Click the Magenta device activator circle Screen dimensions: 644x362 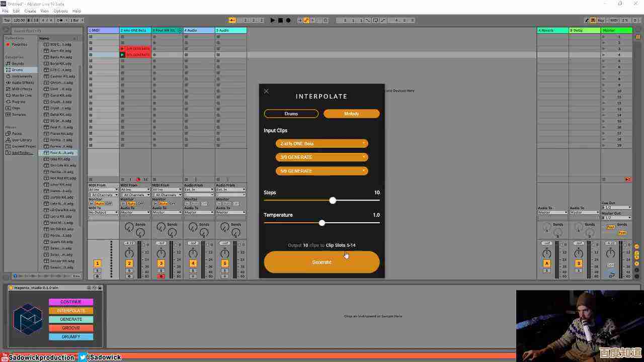point(11,288)
